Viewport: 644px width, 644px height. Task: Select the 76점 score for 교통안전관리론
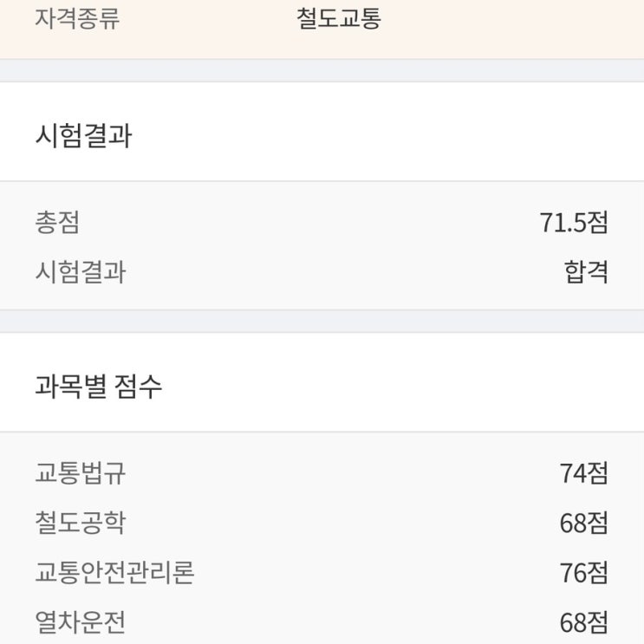click(x=583, y=572)
